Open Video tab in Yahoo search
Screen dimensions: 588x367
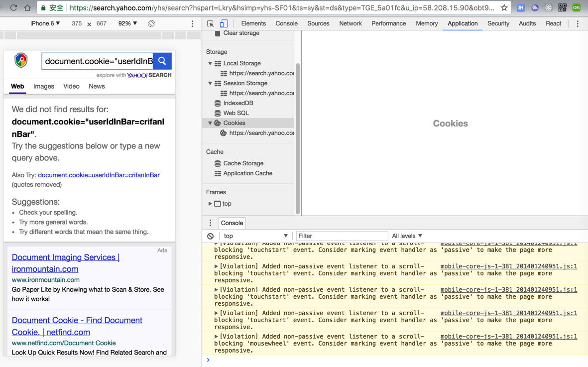click(71, 86)
